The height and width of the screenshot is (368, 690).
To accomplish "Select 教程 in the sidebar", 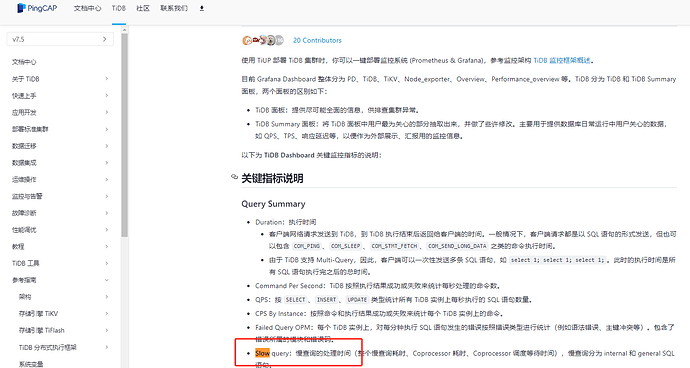I will tap(18, 247).
